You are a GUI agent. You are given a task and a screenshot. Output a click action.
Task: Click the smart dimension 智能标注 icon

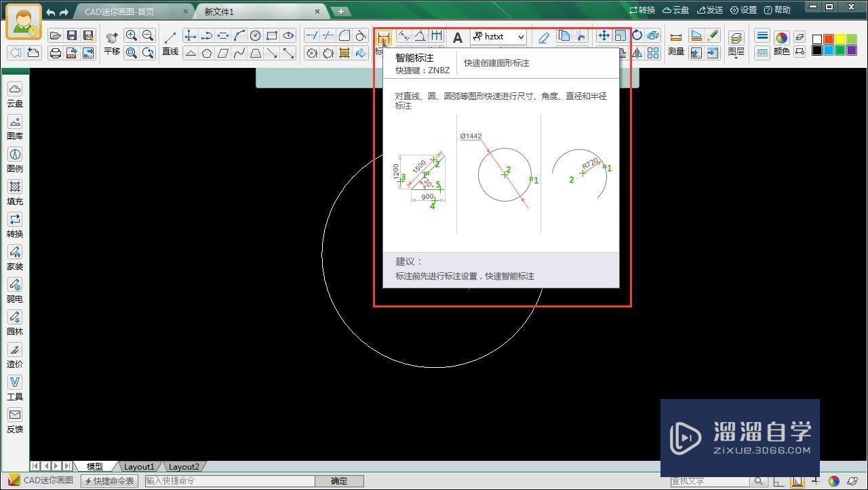[x=384, y=37]
